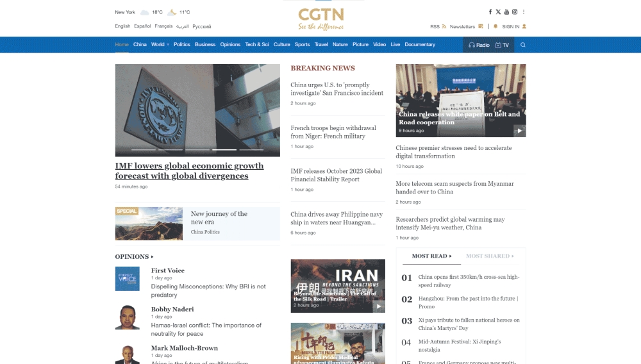
Task: Open CGTN Facebook page icon
Action: 490,12
